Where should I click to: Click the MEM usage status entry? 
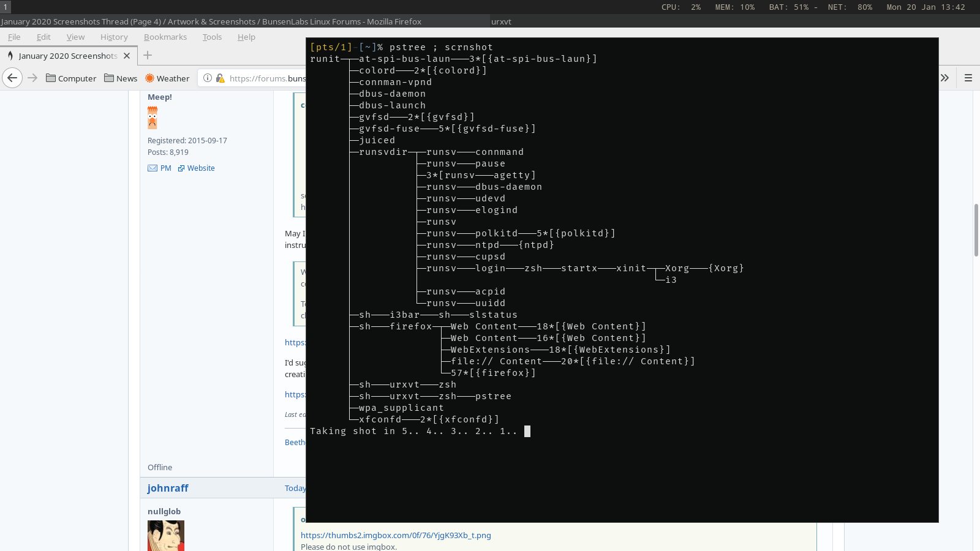pos(735,7)
